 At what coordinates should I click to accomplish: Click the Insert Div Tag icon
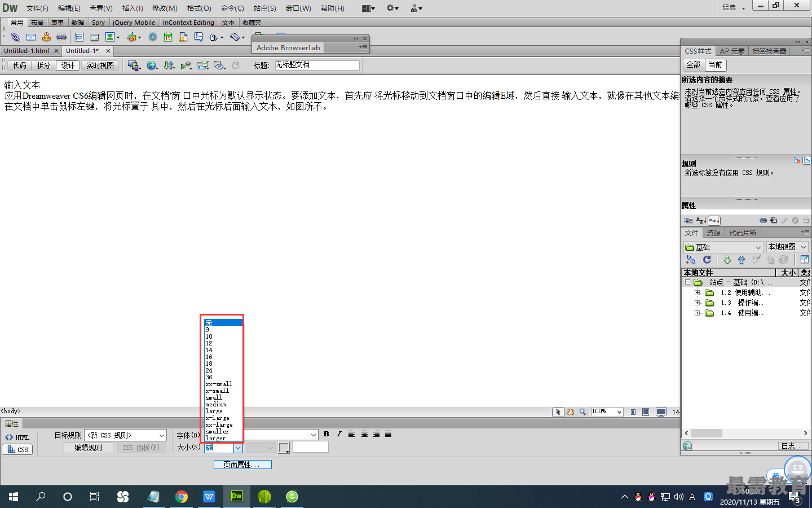click(95, 37)
